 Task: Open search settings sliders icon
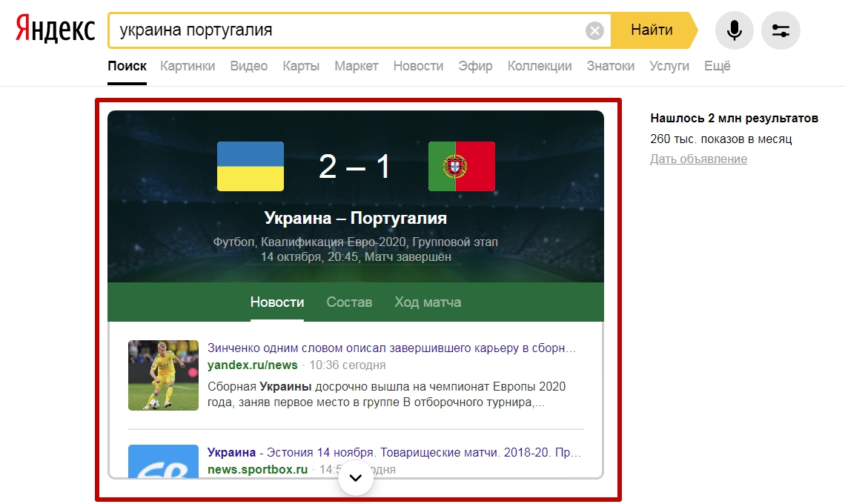781,30
